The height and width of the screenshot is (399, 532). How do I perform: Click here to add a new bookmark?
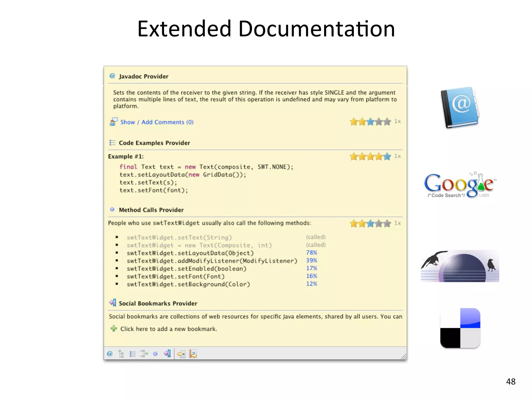click(x=168, y=329)
